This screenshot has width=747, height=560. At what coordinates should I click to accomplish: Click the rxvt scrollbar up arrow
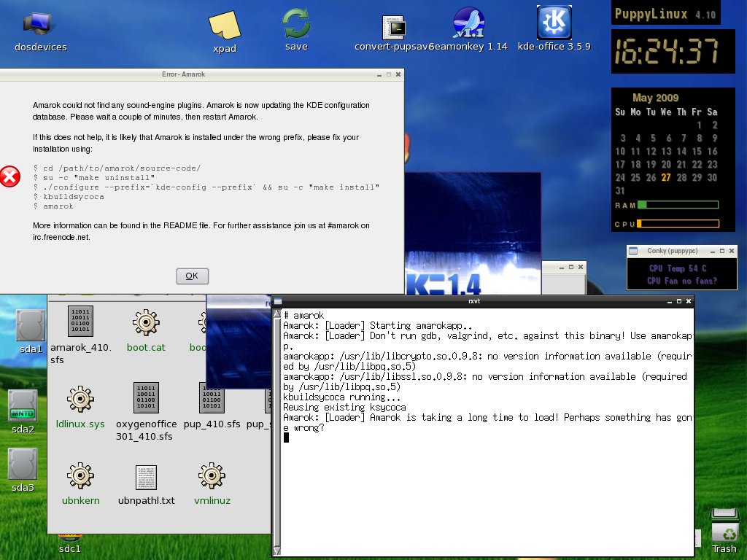(276, 314)
